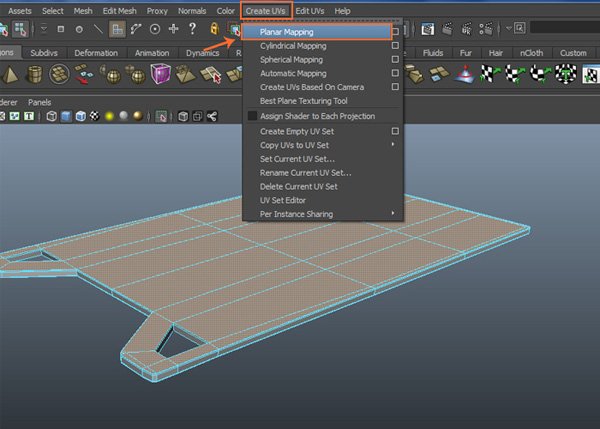Toggle the yellow padlock selection lock icon
The width and height of the screenshot is (600, 429).
point(214,29)
